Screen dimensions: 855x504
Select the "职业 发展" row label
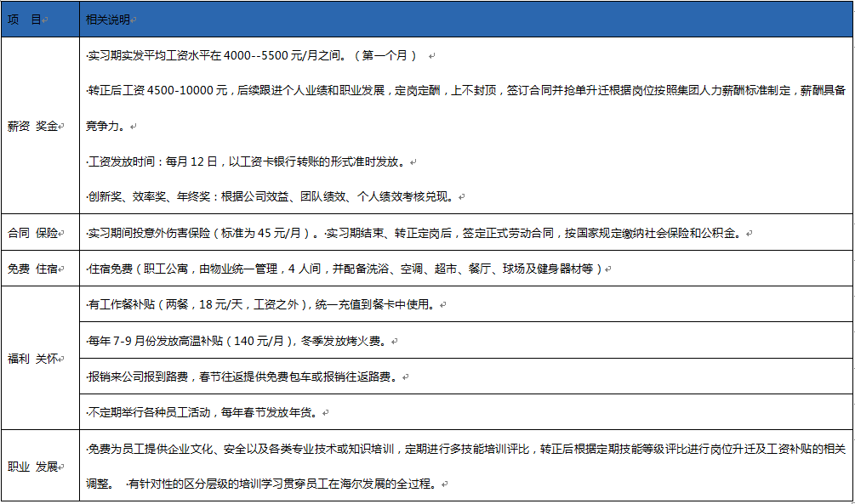tap(34, 467)
